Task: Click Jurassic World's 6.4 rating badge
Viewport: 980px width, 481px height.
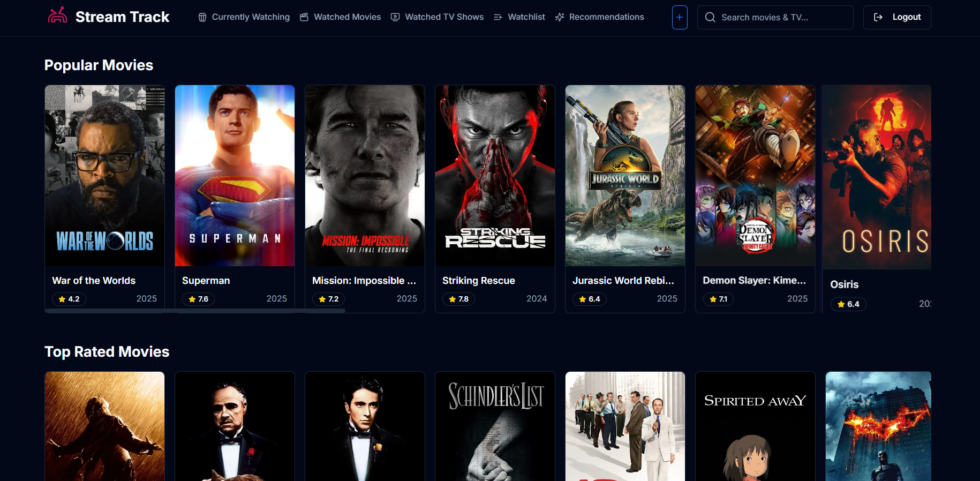Action: [x=589, y=299]
